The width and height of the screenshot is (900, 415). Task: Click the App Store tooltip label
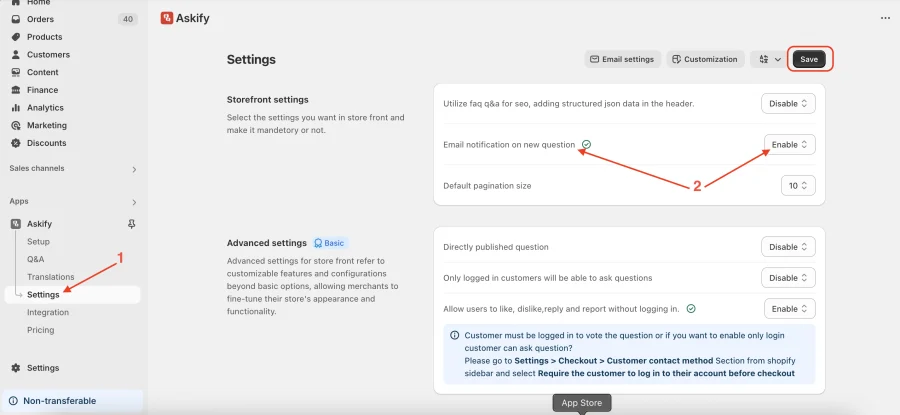click(581, 403)
